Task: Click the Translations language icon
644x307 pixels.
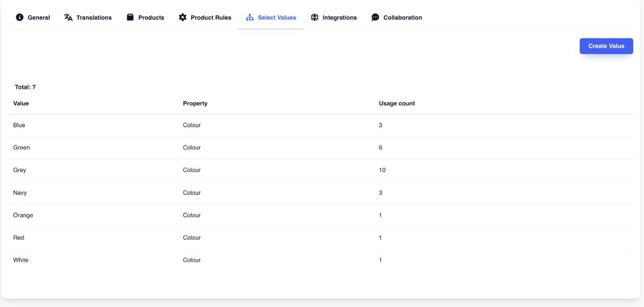Action: (68, 18)
